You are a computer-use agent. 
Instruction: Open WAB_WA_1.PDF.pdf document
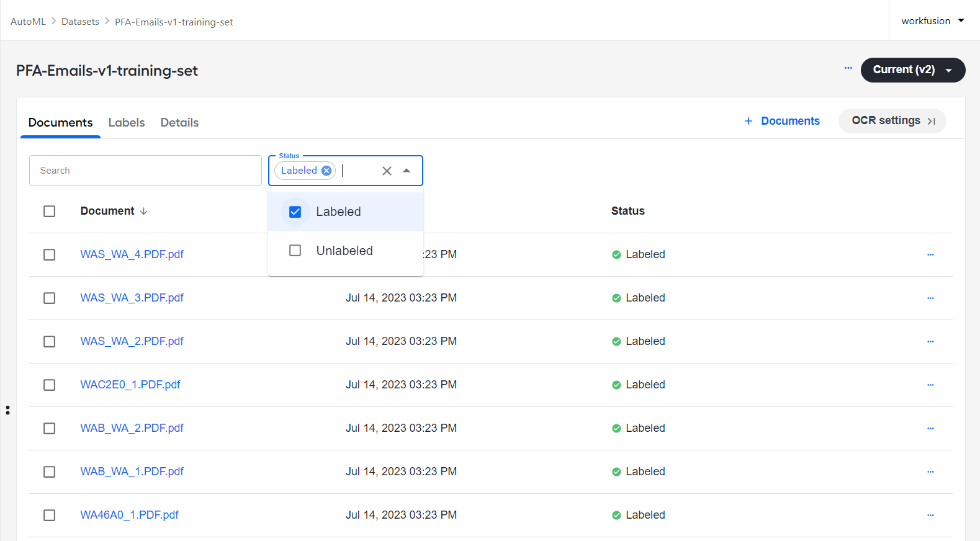tap(132, 472)
